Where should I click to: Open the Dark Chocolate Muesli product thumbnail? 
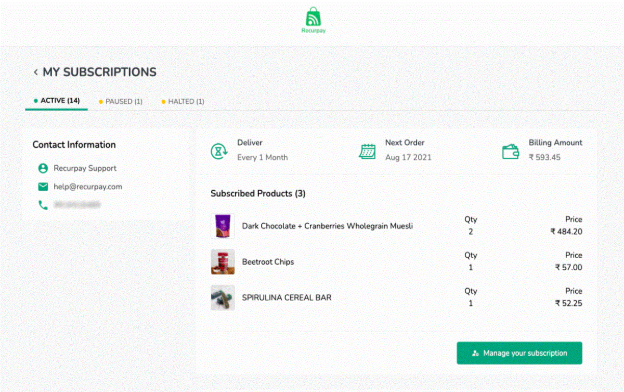pos(222,226)
